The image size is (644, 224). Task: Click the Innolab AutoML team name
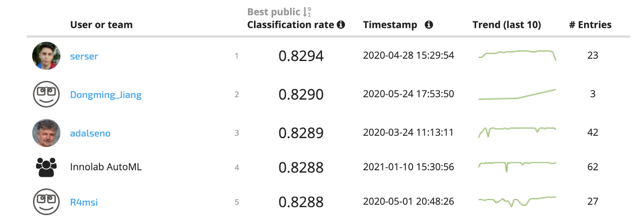pyautogui.click(x=106, y=167)
